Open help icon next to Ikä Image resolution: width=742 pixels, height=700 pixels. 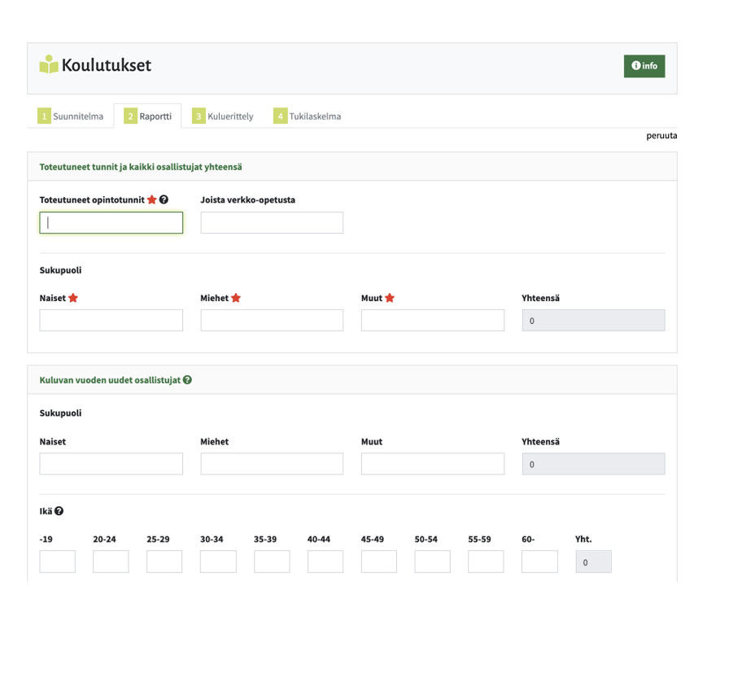point(59,511)
